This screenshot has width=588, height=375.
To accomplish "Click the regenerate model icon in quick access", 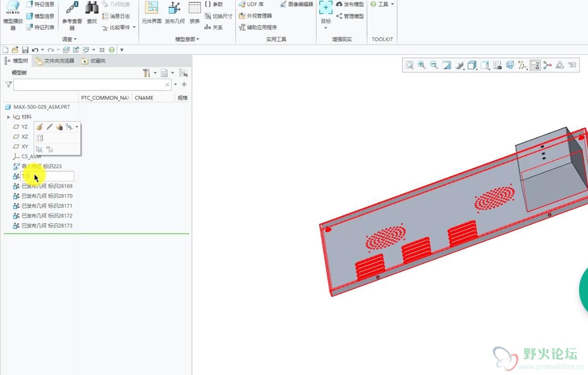I will click(x=76, y=50).
